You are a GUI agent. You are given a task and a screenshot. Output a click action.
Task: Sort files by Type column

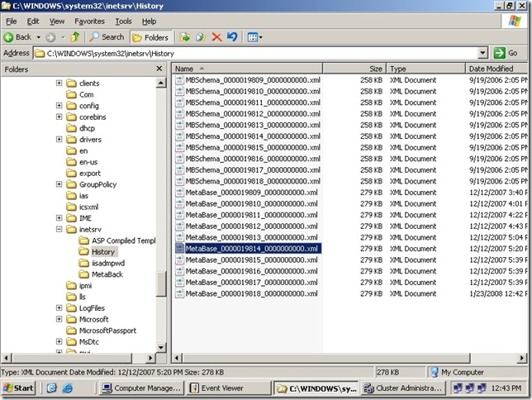pyautogui.click(x=425, y=69)
